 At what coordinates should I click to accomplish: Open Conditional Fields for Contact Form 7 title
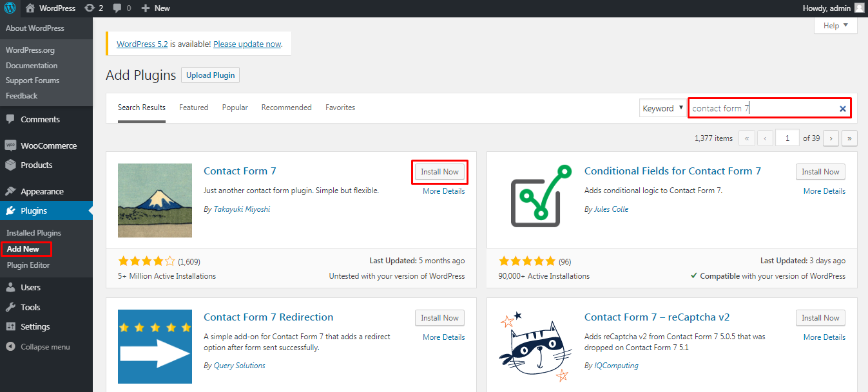(x=673, y=171)
